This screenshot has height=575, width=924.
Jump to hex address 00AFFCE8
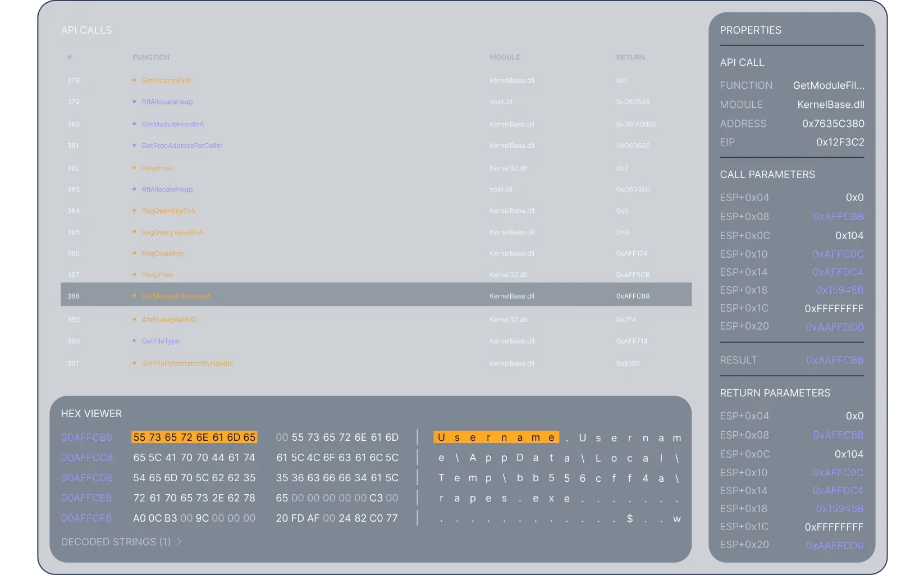[86, 498]
